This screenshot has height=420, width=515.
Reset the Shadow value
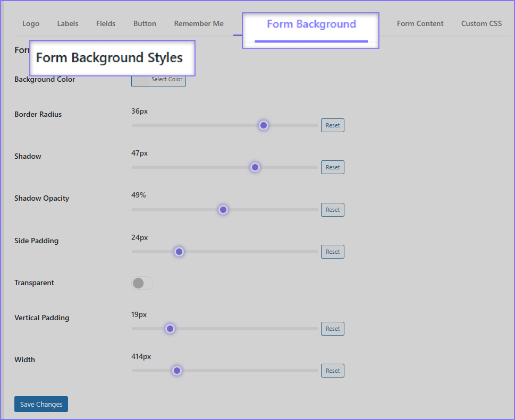333,167
